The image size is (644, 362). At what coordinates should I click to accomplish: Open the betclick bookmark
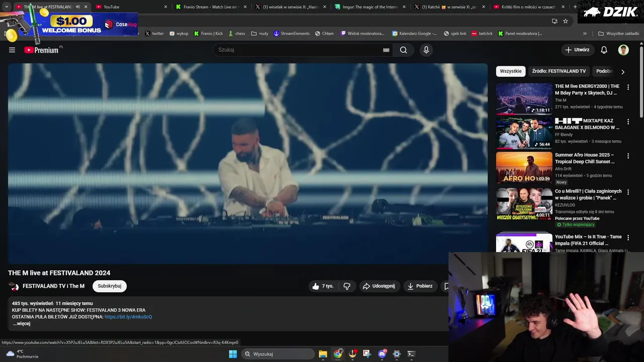click(482, 34)
